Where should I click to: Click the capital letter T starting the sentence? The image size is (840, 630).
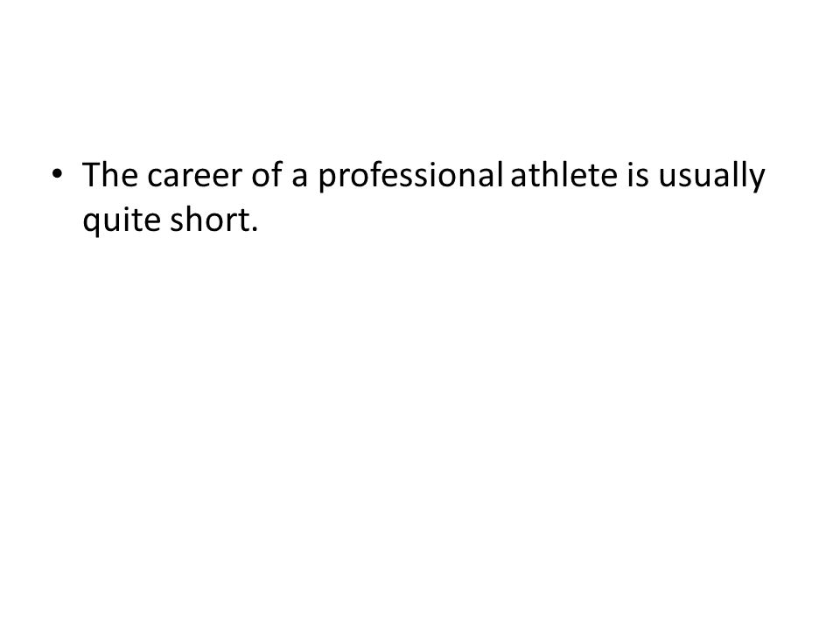[90, 175]
